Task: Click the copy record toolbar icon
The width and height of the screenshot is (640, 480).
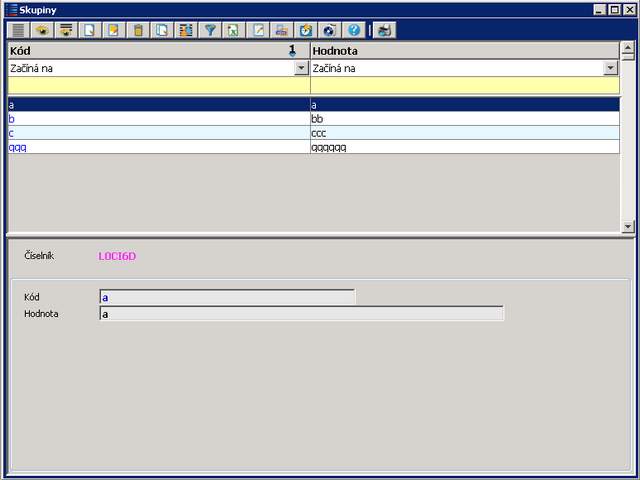Action: 162,30
